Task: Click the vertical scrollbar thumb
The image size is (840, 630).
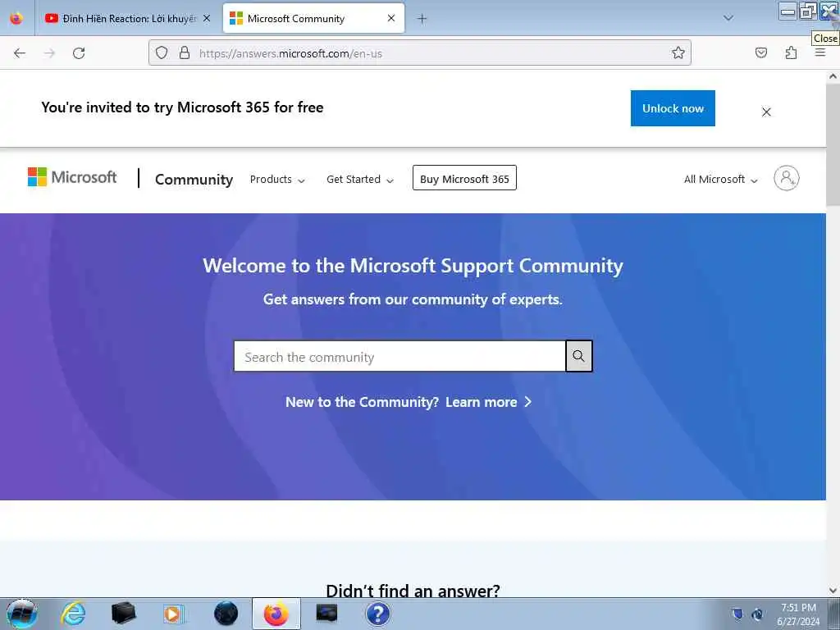Action: [x=833, y=144]
